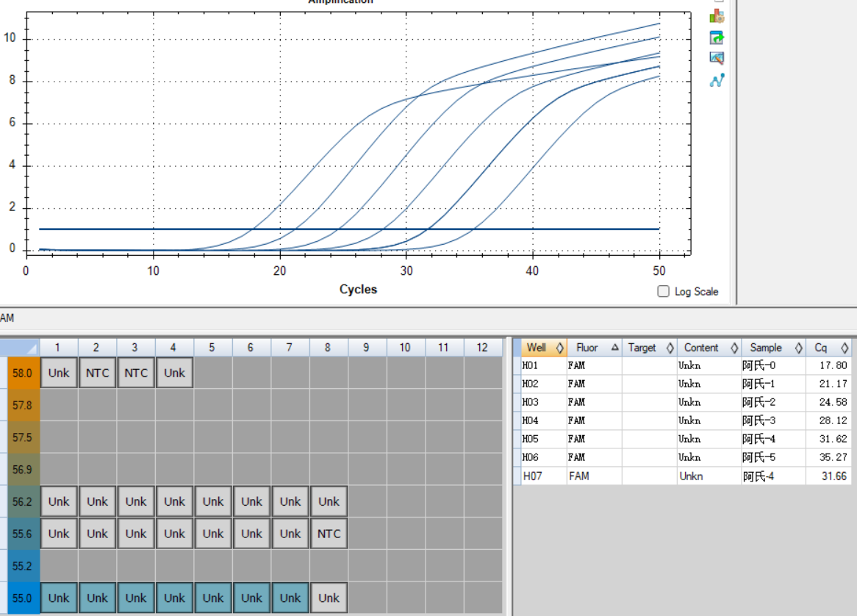Click highlighted Unk well in row 55.0 column 1
Screen dimensions: 857x616
[x=59, y=598]
